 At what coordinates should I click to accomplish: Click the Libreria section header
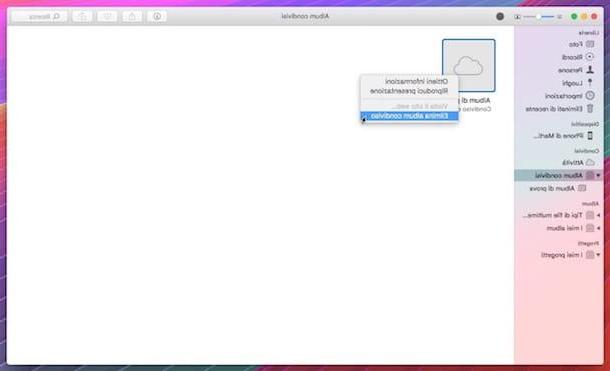(x=589, y=33)
